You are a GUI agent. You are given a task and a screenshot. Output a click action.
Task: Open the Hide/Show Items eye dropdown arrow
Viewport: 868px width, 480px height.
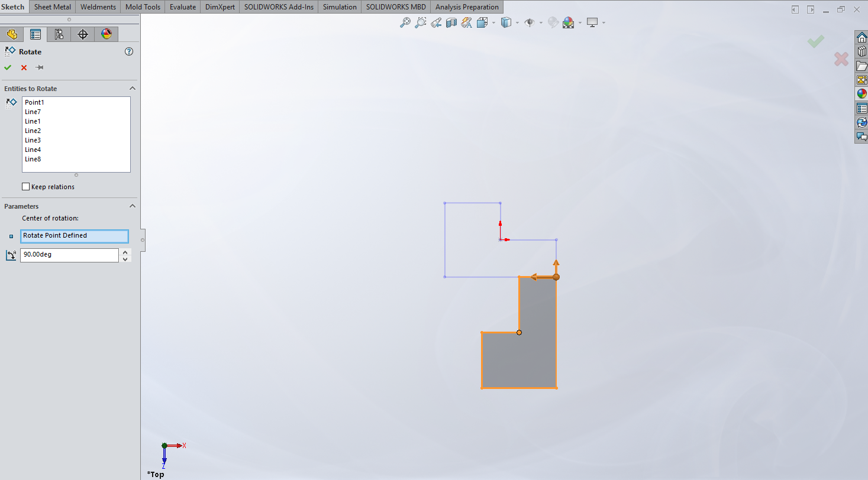(540, 23)
